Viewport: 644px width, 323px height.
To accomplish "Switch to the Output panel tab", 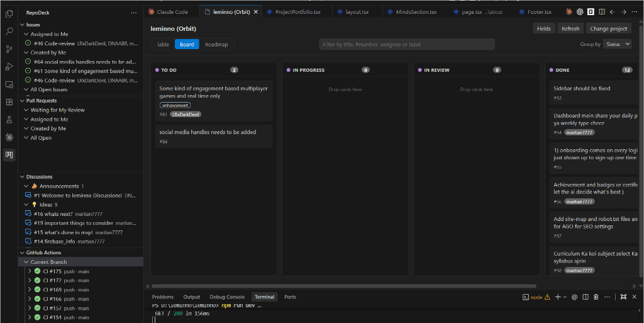I will (191, 297).
